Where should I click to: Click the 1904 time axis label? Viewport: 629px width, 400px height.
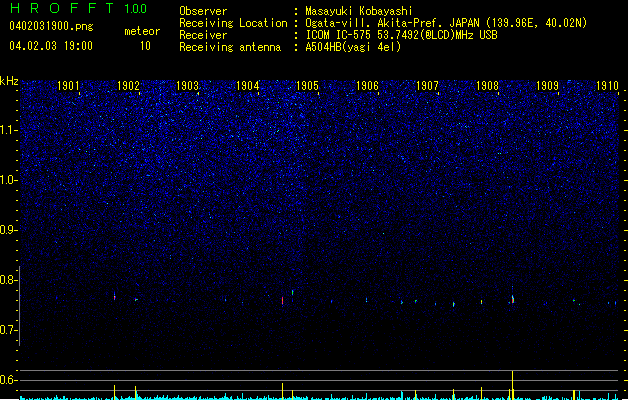(248, 85)
